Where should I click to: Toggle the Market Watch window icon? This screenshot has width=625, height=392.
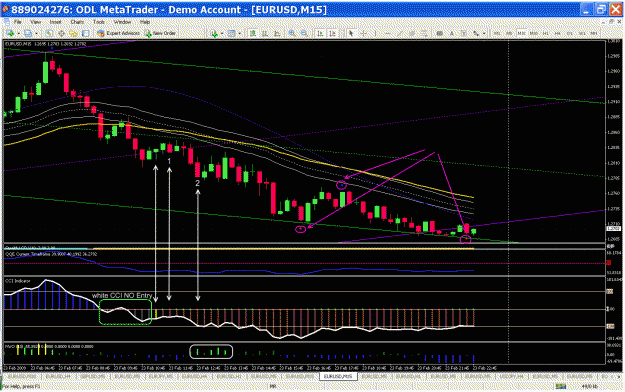(49, 33)
